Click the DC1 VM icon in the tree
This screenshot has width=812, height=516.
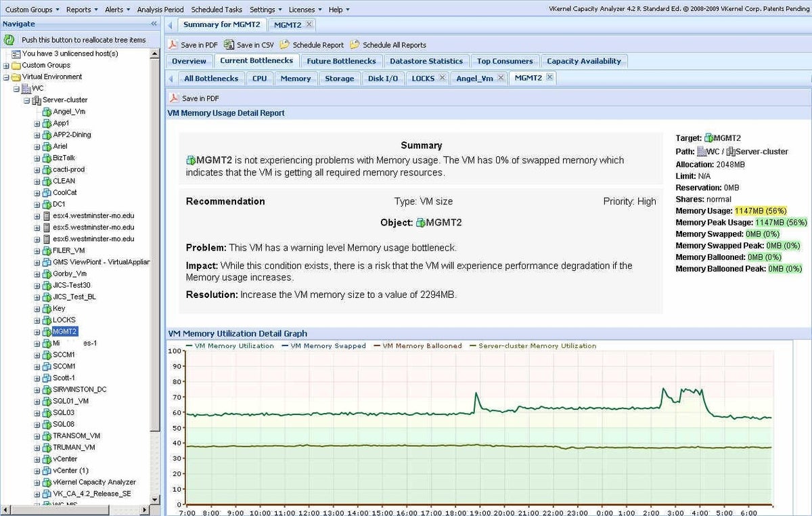pyautogui.click(x=47, y=204)
